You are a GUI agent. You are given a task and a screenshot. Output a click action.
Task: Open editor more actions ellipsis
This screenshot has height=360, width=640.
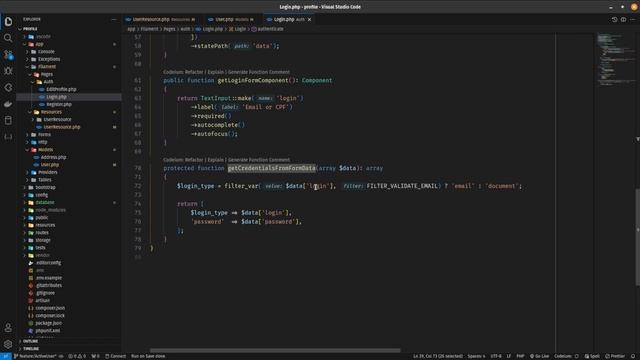tap(633, 19)
